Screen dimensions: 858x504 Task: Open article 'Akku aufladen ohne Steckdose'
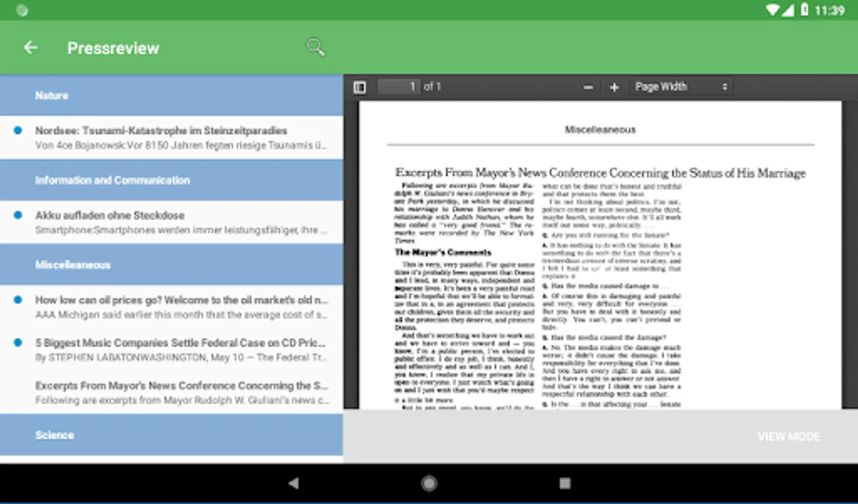171,222
